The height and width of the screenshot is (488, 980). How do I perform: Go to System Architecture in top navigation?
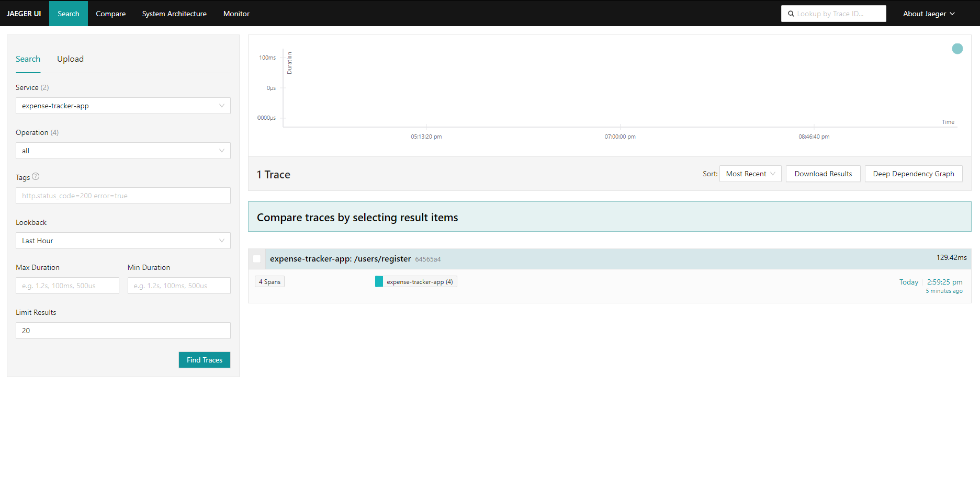[174, 14]
